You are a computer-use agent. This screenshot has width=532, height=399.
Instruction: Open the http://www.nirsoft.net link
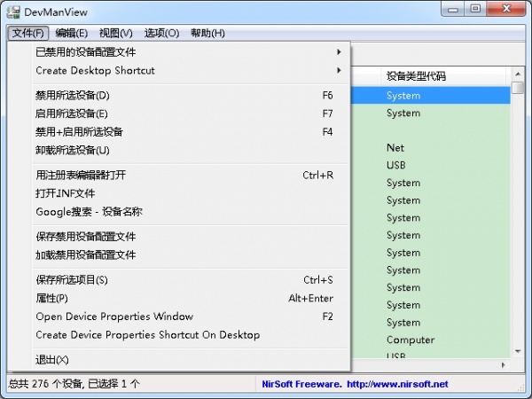[x=398, y=384]
